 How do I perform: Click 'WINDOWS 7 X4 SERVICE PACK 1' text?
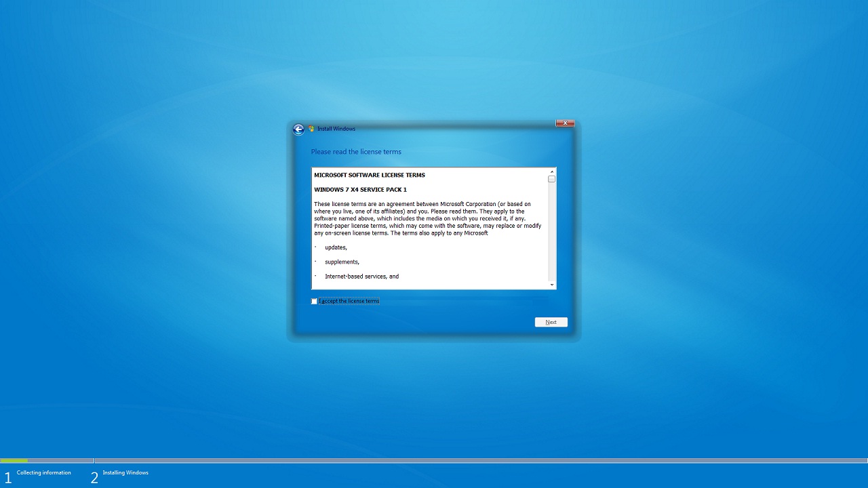pos(360,190)
